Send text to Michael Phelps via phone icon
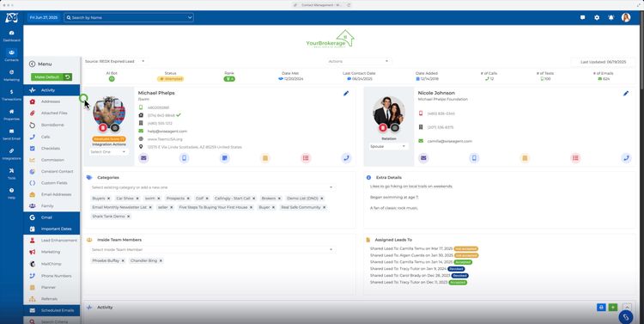The image size is (644, 324). click(185, 158)
